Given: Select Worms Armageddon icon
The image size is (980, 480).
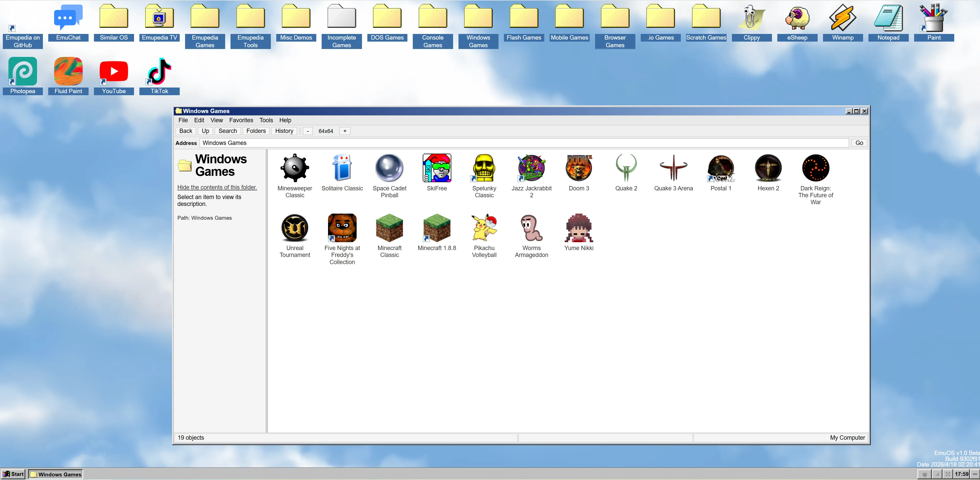Looking at the screenshot, I should [x=531, y=227].
